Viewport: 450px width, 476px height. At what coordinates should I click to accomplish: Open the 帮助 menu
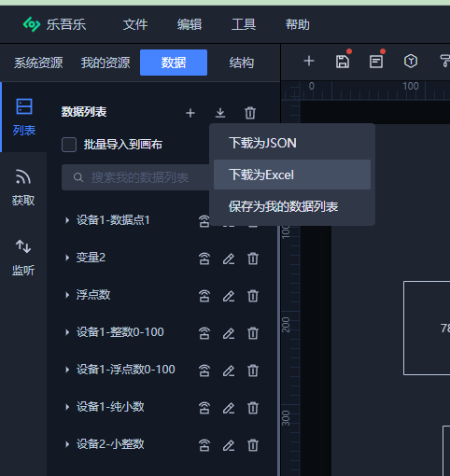pyautogui.click(x=298, y=24)
